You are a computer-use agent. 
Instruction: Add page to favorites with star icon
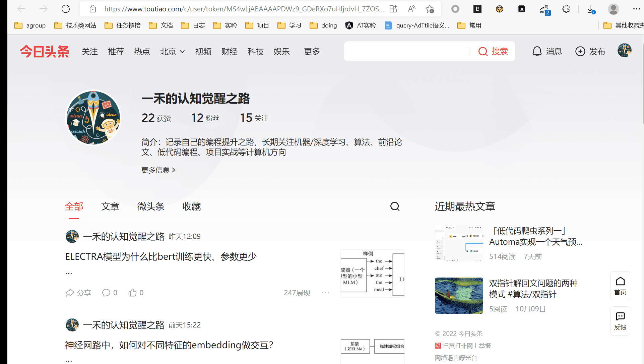[430, 9]
